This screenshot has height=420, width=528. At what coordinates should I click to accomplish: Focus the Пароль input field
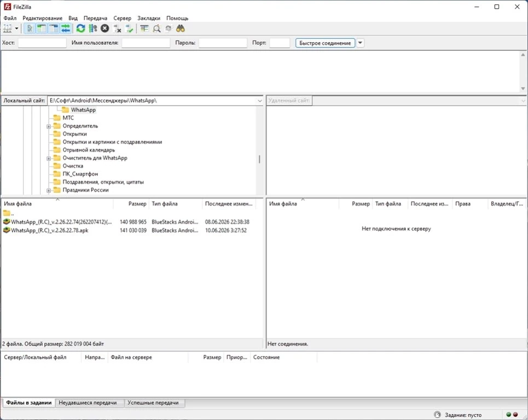[223, 43]
